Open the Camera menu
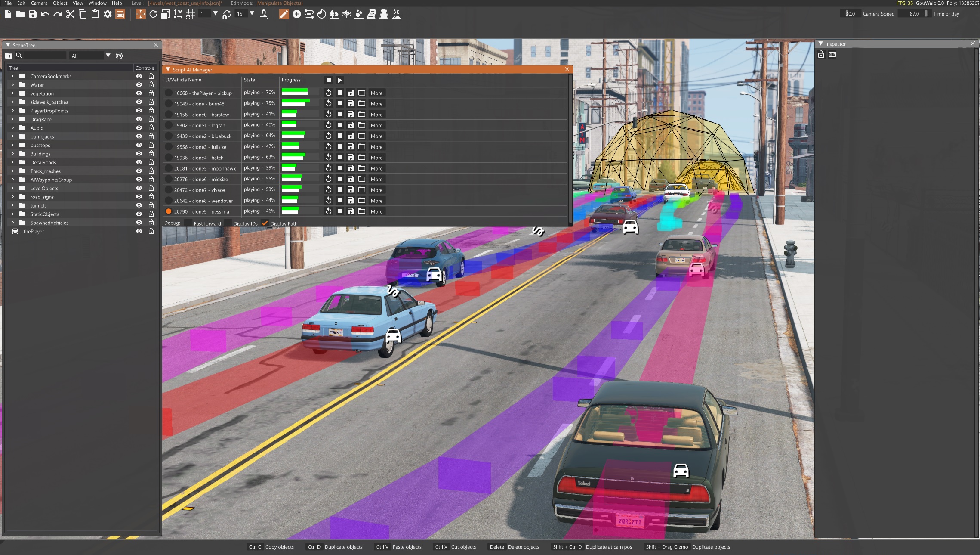This screenshot has height=555, width=980. click(x=39, y=3)
